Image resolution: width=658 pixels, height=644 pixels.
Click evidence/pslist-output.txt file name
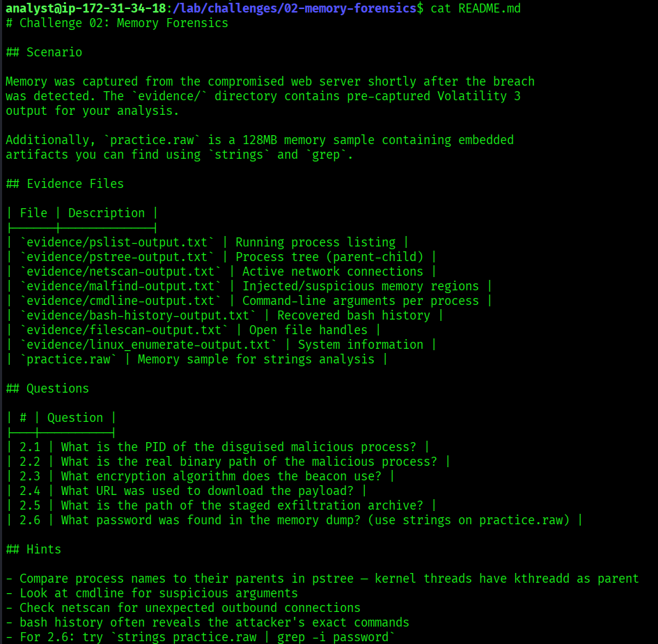pos(117,242)
